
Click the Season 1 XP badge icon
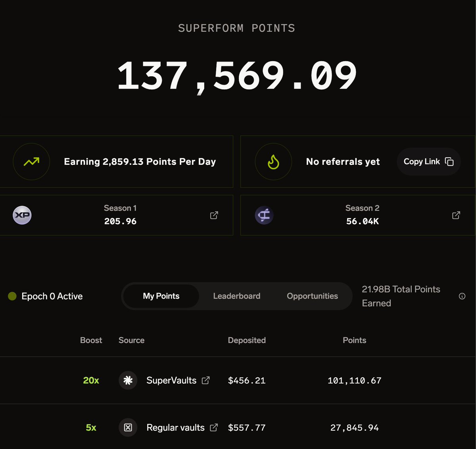[x=22, y=215]
